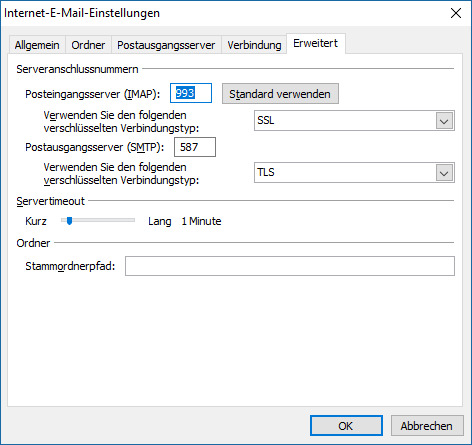The height and width of the screenshot is (445, 472).
Task: Select the Verbindung tab
Action: pos(254,45)
